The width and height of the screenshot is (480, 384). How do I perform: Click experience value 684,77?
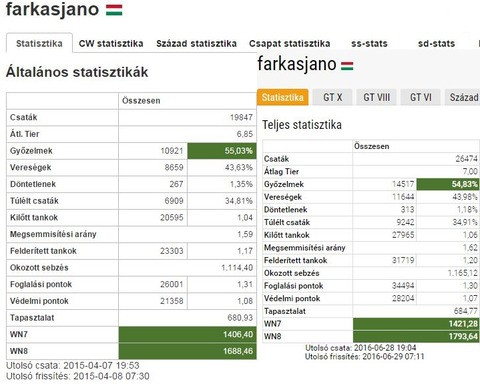[x=466, y=311]
